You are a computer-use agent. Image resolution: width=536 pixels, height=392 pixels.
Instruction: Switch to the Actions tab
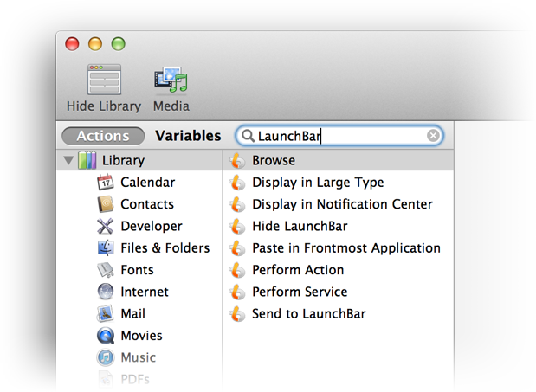103,136
